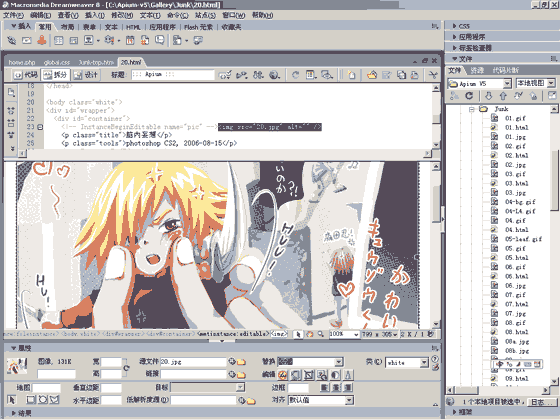560x420 pixels.
Task: Align image right in Properties panel
Action: [348, 387]
